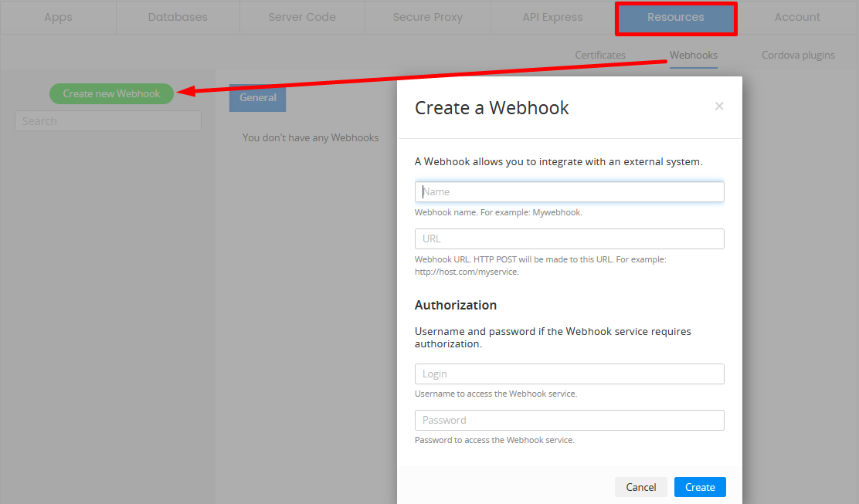
Task: Click the 'Webhook name. For example: Mywebhook.' hint
Action: tap(498, 212)
